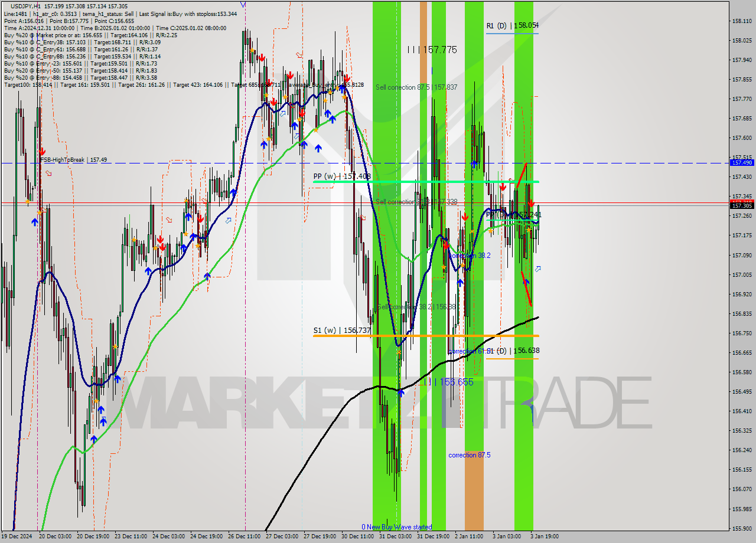Click the 157.940 price scale value

coord(742,60)
